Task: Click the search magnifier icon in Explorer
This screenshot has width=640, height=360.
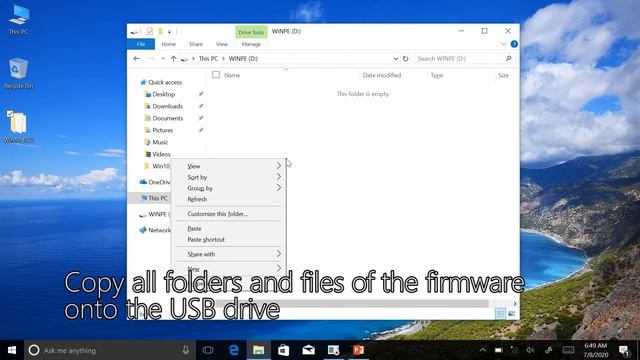Action: (x=509, y=59)
